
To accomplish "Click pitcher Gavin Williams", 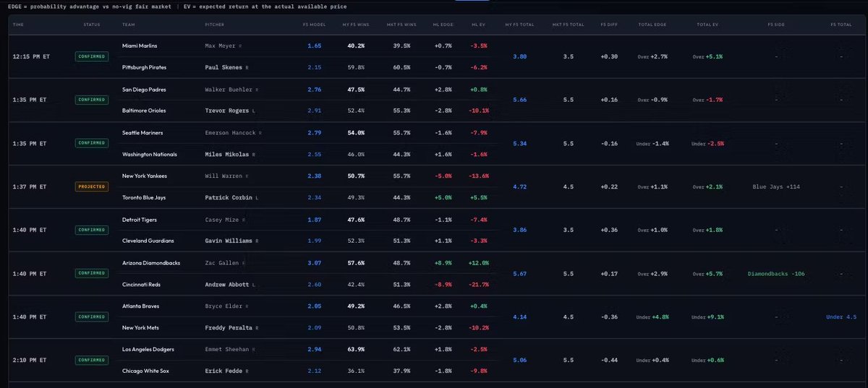I will [x=229, y=241].
